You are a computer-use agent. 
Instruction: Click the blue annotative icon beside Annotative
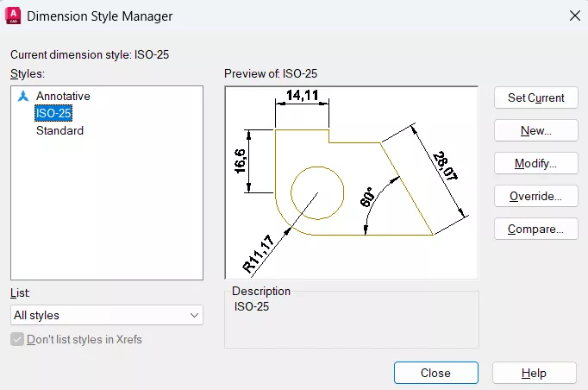click(x=23, y=97)
